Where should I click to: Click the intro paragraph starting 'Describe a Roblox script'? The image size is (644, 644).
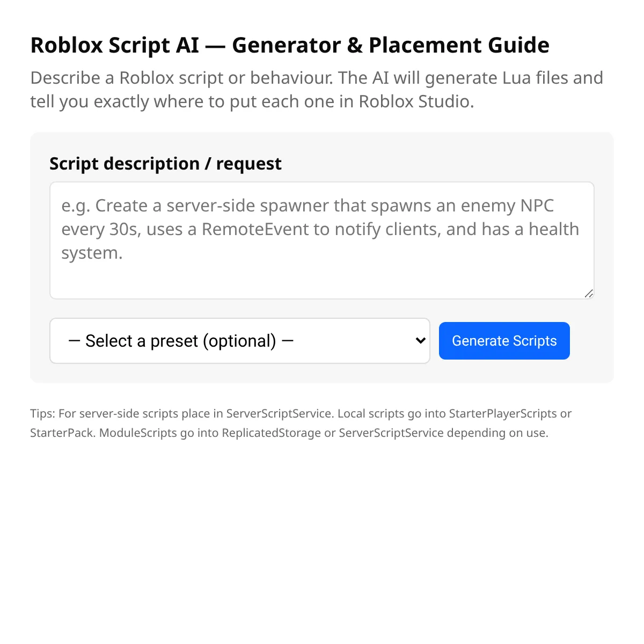[317, 90]
